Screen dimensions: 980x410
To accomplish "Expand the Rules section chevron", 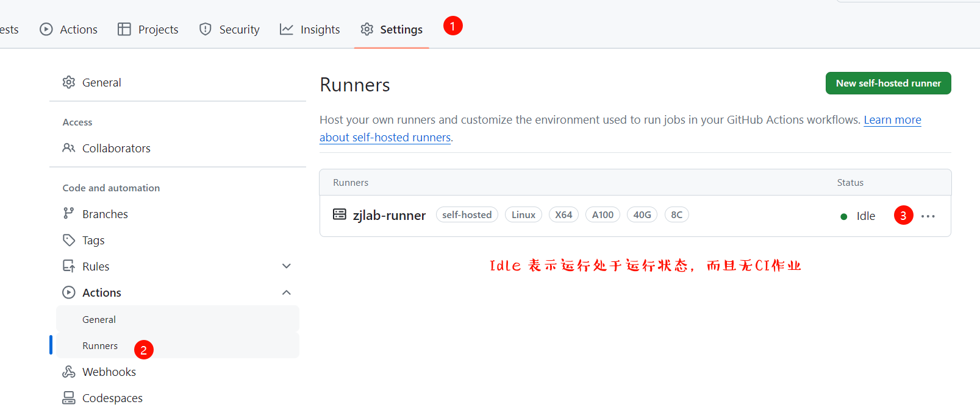I will pyautogui.click(x=287, y=266).
